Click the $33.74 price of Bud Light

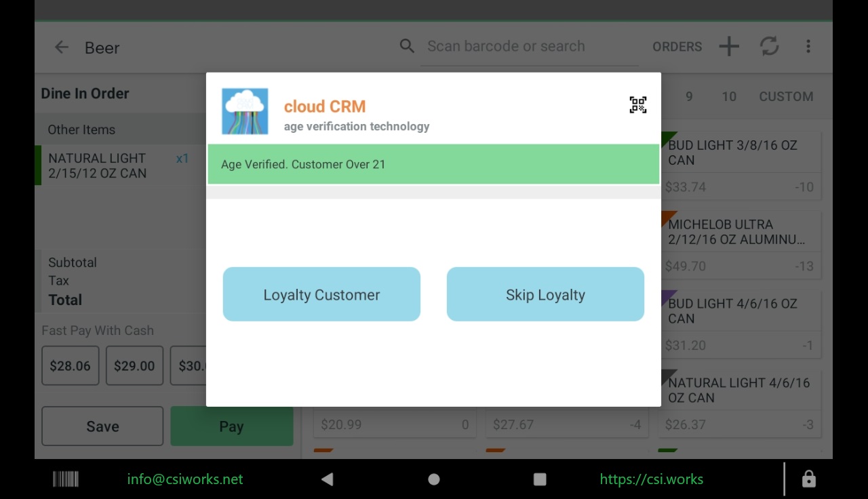(x=686, y=187)
